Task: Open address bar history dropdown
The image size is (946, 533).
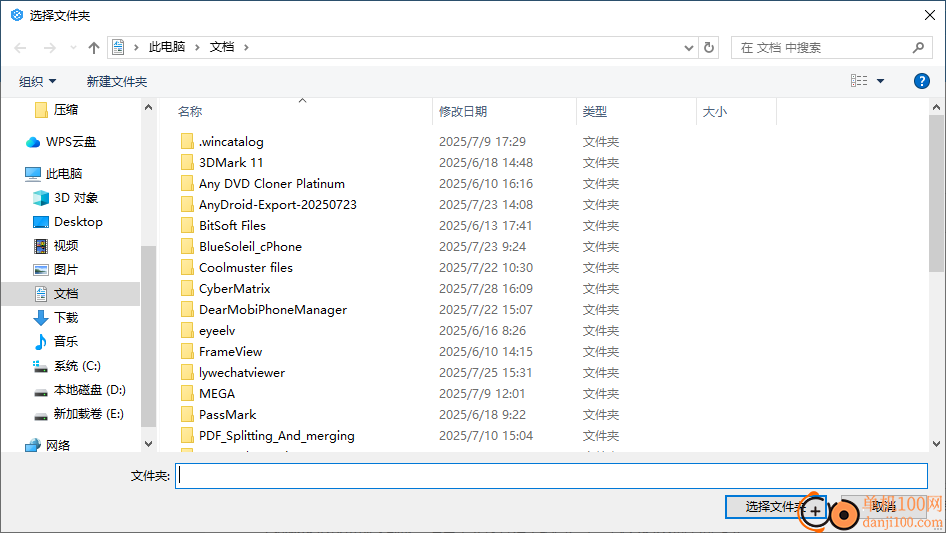Action: click(x=688, y=48)
